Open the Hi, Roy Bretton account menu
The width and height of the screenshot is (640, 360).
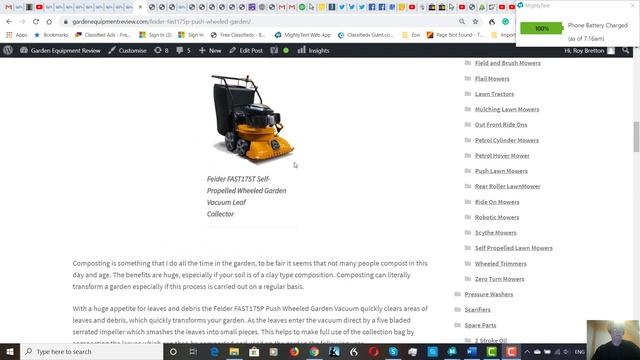coord(589,51)
